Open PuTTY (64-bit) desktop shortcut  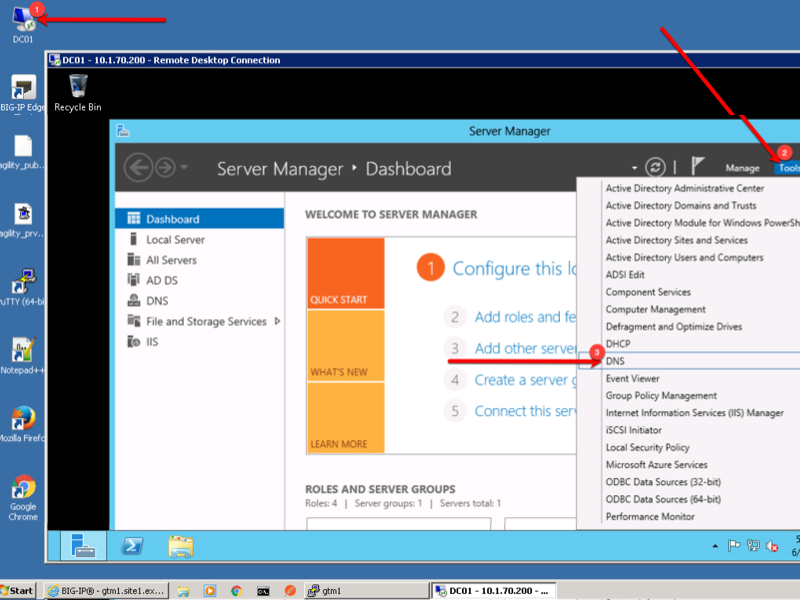tap(23, 287)
